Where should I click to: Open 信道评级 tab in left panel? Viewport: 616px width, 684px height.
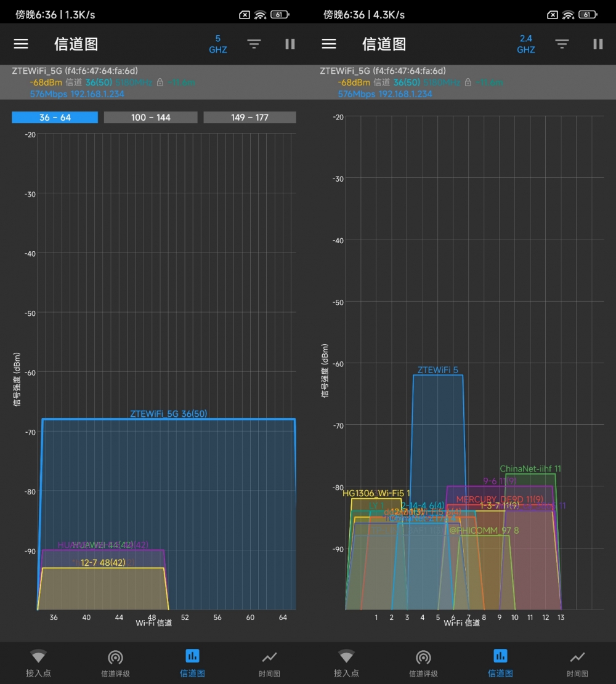[x=115, y=663]
